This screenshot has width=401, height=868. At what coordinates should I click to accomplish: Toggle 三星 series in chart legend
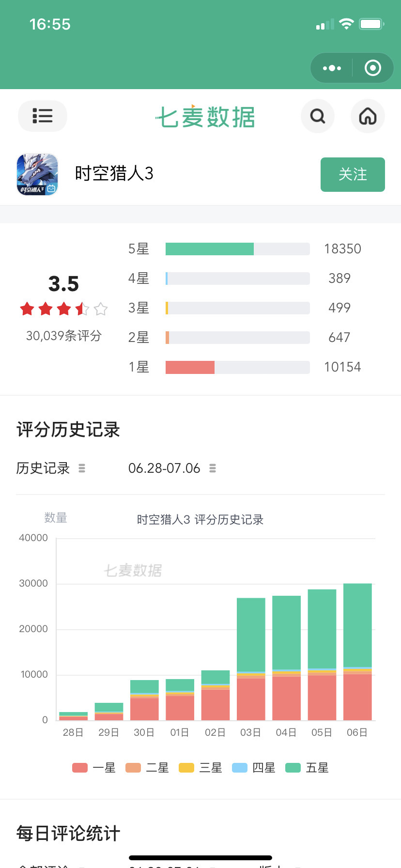(200, 768)
